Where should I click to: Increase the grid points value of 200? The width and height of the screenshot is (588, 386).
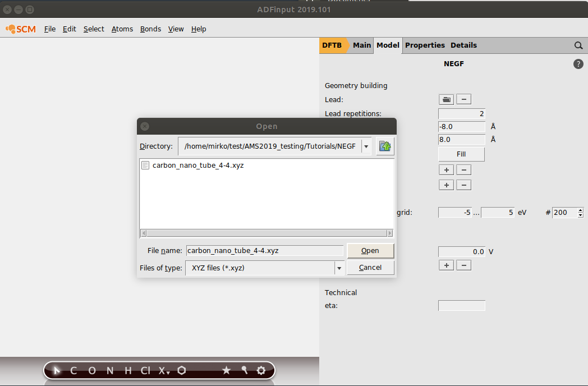(x=581, y=210)
